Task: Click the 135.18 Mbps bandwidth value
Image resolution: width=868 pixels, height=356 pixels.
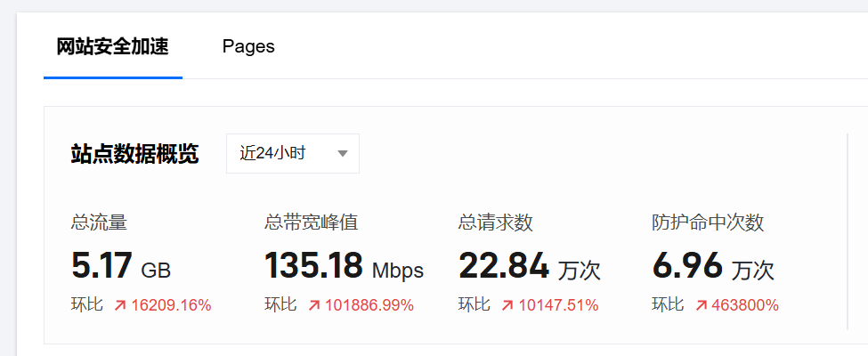Action: click(344, 265)
